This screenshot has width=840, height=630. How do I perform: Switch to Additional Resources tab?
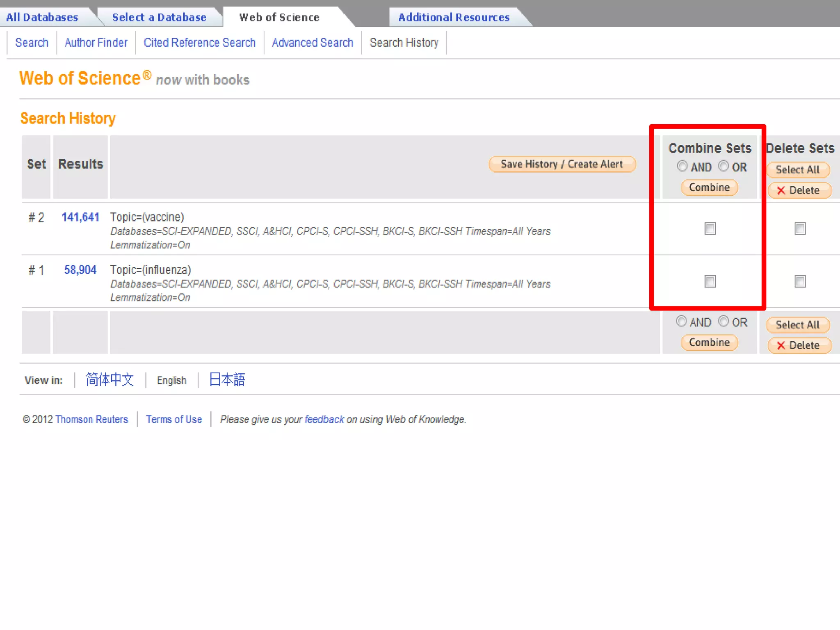(x=454, y=18)
